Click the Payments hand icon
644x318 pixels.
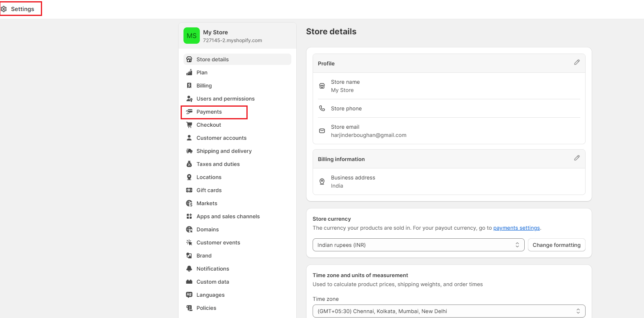pyautogui.click(x=189, y=112)
